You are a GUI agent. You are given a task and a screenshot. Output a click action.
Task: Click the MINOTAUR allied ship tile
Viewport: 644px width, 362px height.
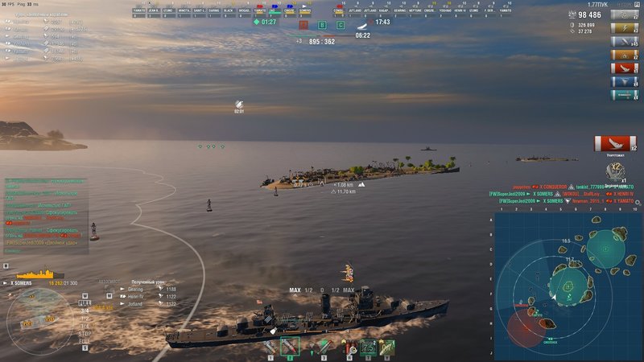(184, 12)
